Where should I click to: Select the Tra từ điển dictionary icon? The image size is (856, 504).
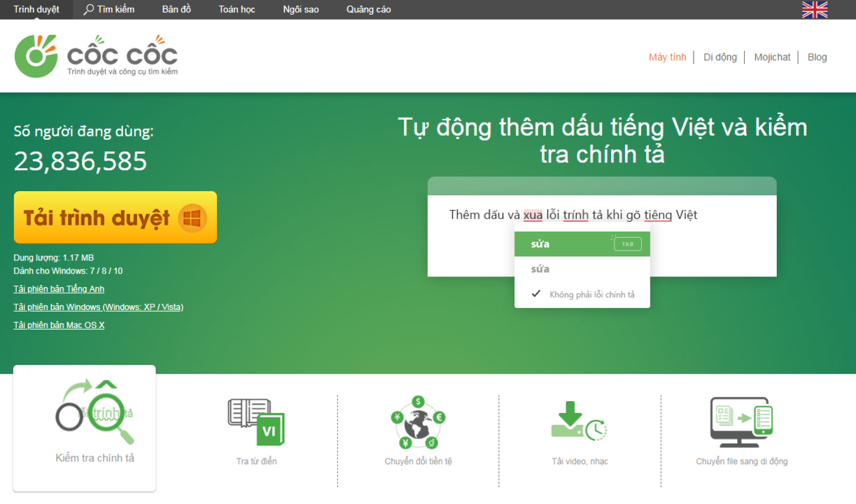pyautogui.click(x=256, y=422)
